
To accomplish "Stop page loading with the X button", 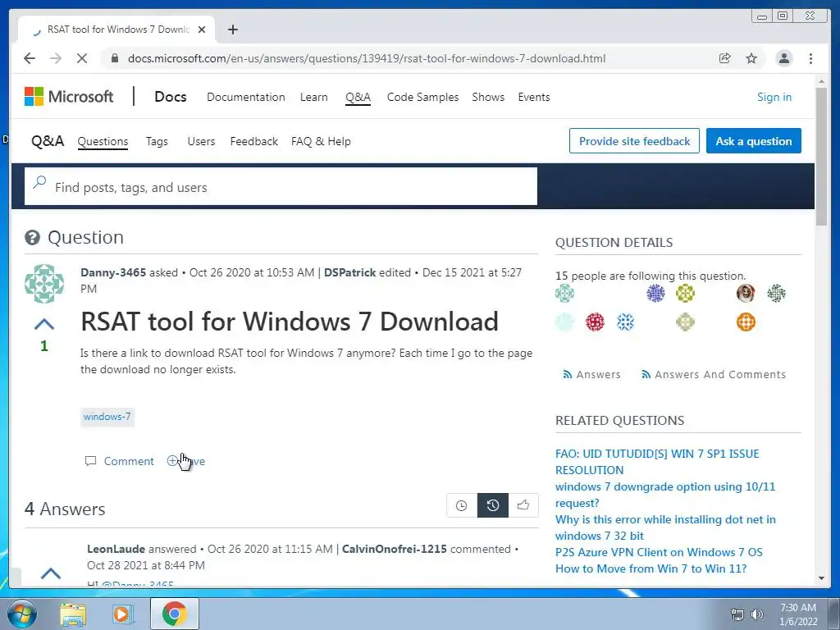I will (82, 58).
